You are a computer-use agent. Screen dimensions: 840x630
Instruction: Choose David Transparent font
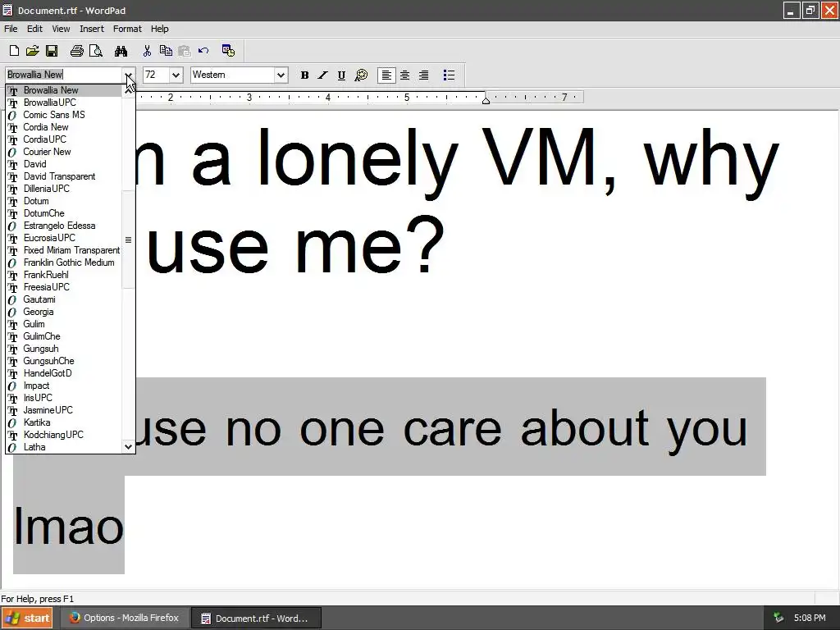pyautogui.click(x=64, y=176)
